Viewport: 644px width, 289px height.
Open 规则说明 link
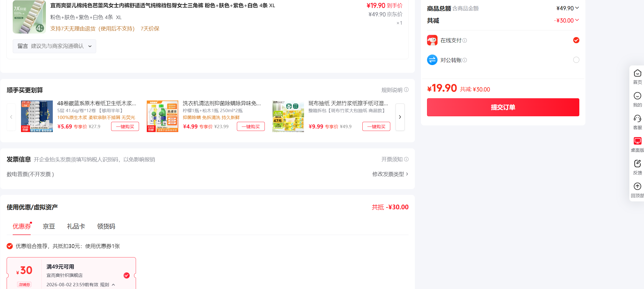tap(392, 90)
